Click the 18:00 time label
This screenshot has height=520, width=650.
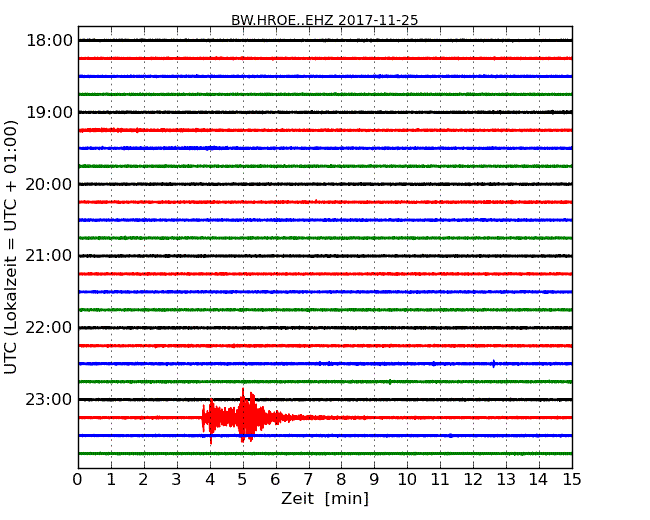(x=49, y=41)
